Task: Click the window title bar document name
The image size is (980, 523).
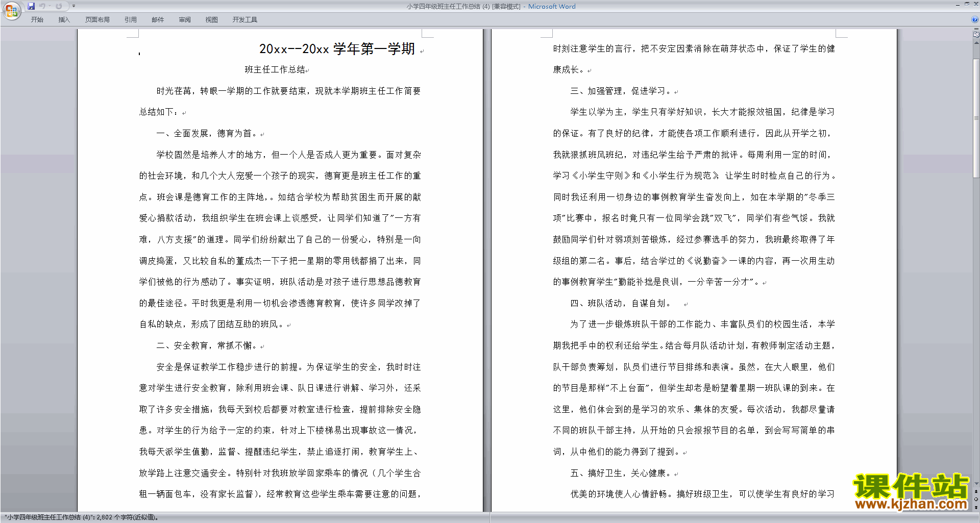Action: tap(463, 6)
